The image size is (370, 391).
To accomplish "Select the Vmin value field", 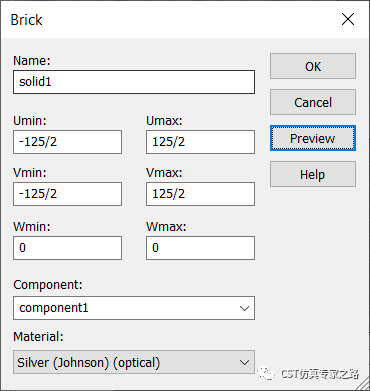I will pos(67,194).
